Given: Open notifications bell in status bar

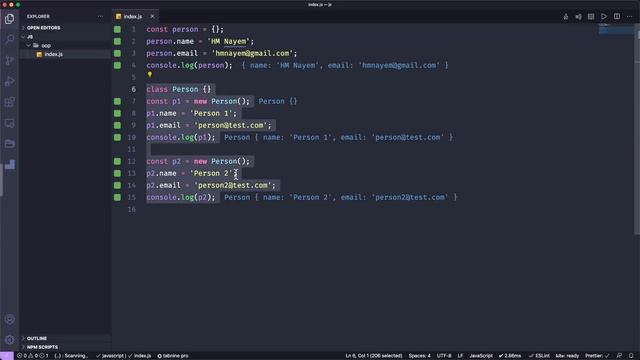Looking at the screenshot, I should click(x=631, y=356).
